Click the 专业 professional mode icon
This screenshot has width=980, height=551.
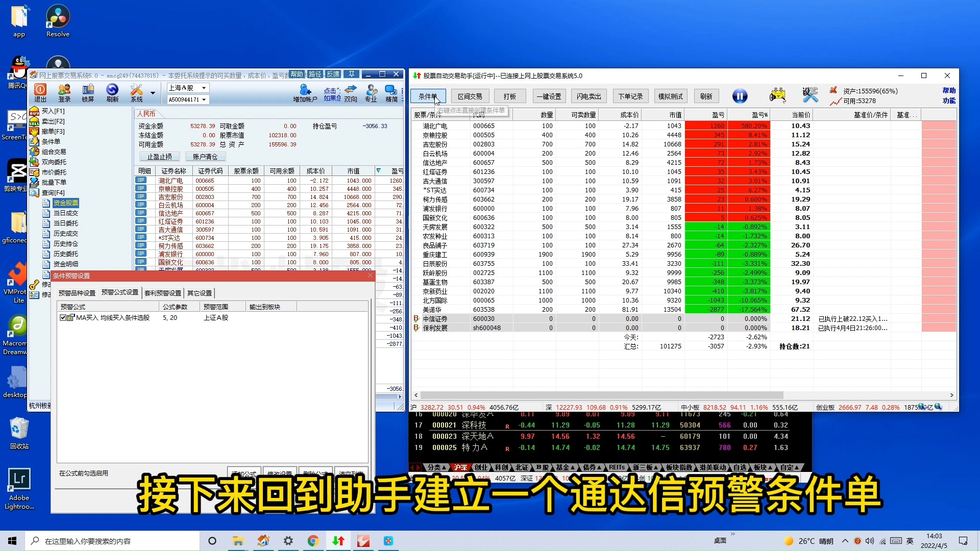(x=371, y=93)
